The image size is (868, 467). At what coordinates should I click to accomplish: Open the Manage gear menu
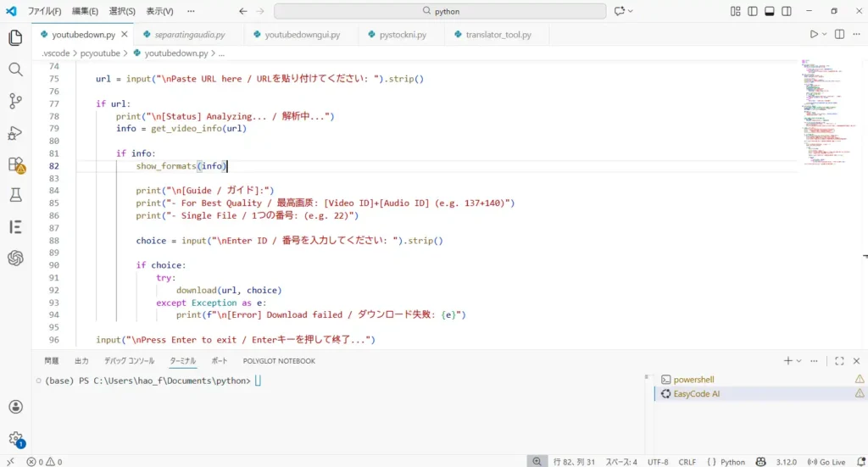tap(16, 439)
